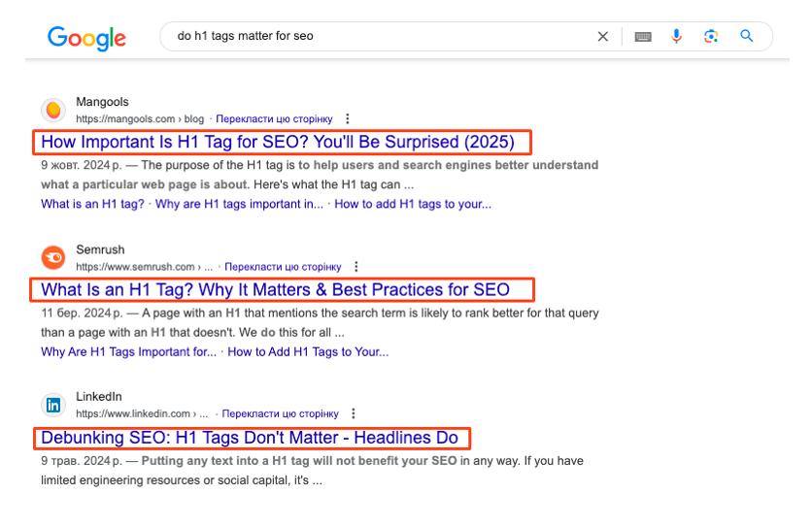This screenshot has height=527, width=812.
Task: Open "How to add H1 tags to your..." sitelink
Action: (413, 204)
